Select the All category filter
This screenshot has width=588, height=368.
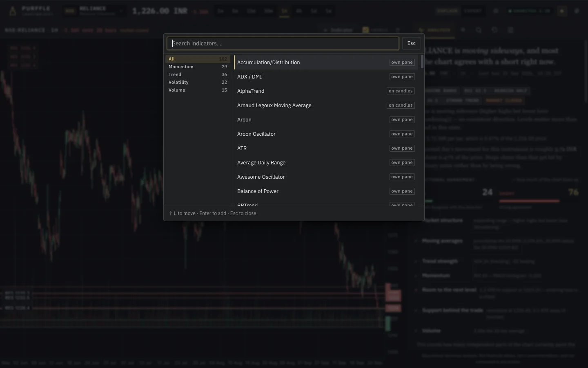[198, 59]
